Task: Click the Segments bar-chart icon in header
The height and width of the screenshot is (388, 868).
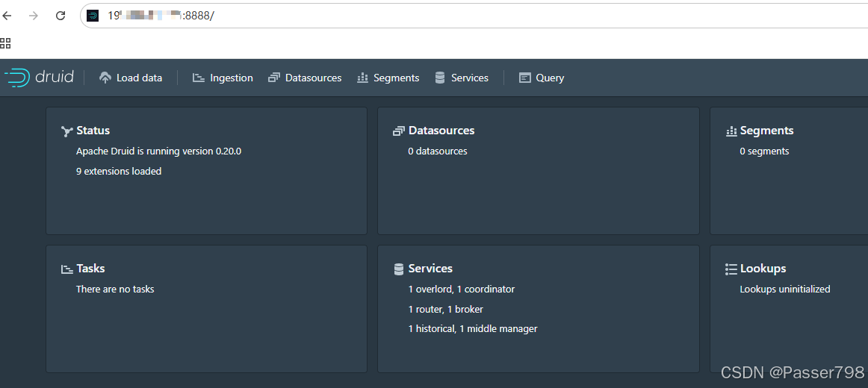Action: coord(362,78)
